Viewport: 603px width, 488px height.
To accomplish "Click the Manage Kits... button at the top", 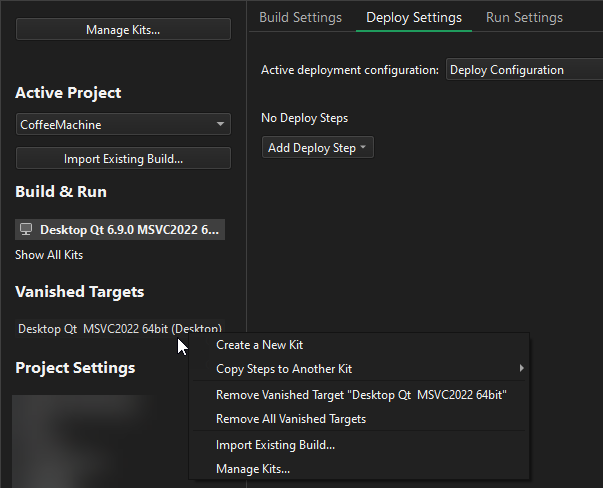I will click(123, 30).
